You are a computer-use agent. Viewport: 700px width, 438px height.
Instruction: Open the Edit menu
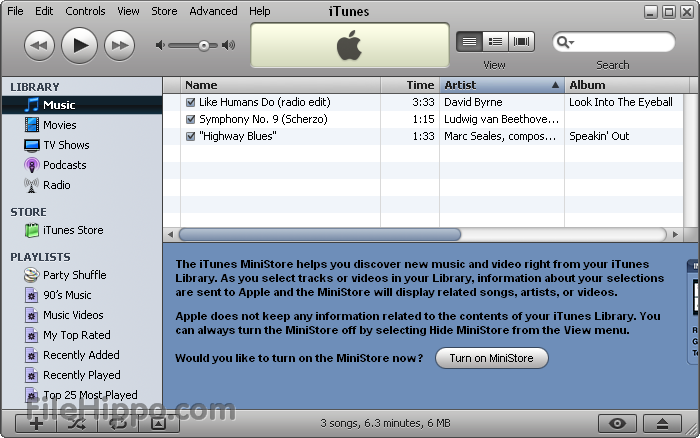(x=44, y=11)
